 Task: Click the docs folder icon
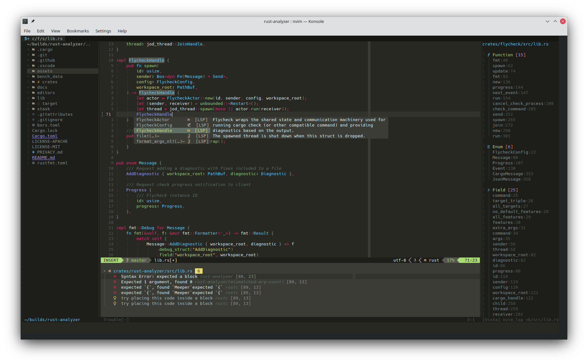33,87
